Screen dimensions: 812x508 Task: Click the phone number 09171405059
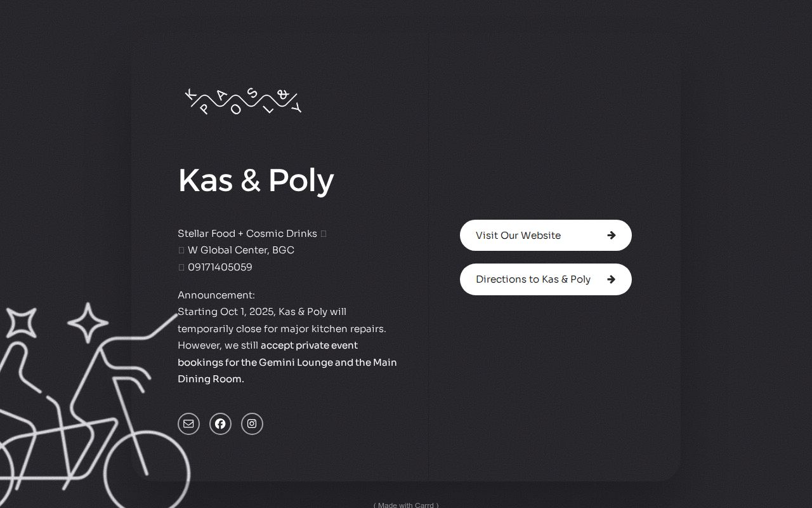(x=220, y=267)
